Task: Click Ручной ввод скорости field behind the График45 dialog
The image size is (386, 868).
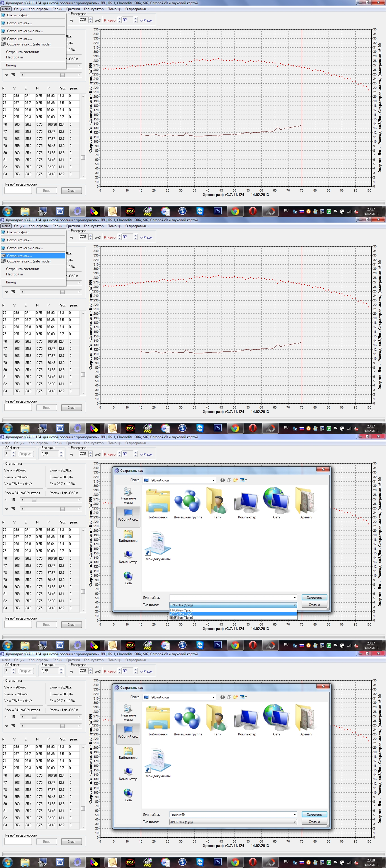Action: pos(18,842)
